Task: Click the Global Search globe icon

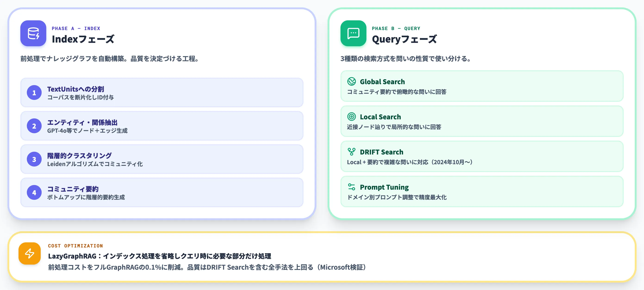Action: [x=352, y=81]
